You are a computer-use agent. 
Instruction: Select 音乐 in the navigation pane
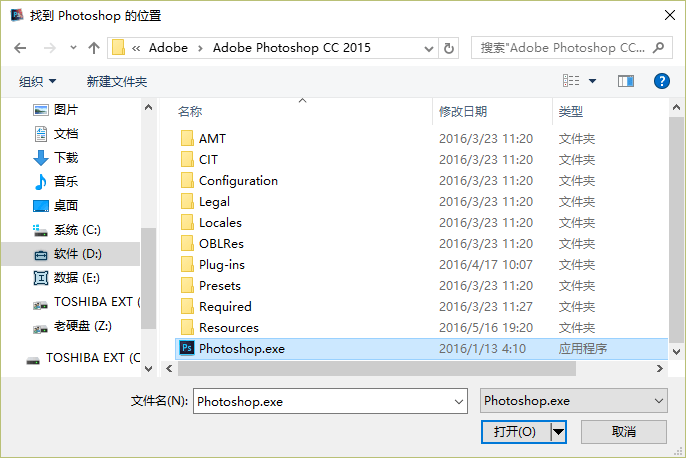(66, 181)
